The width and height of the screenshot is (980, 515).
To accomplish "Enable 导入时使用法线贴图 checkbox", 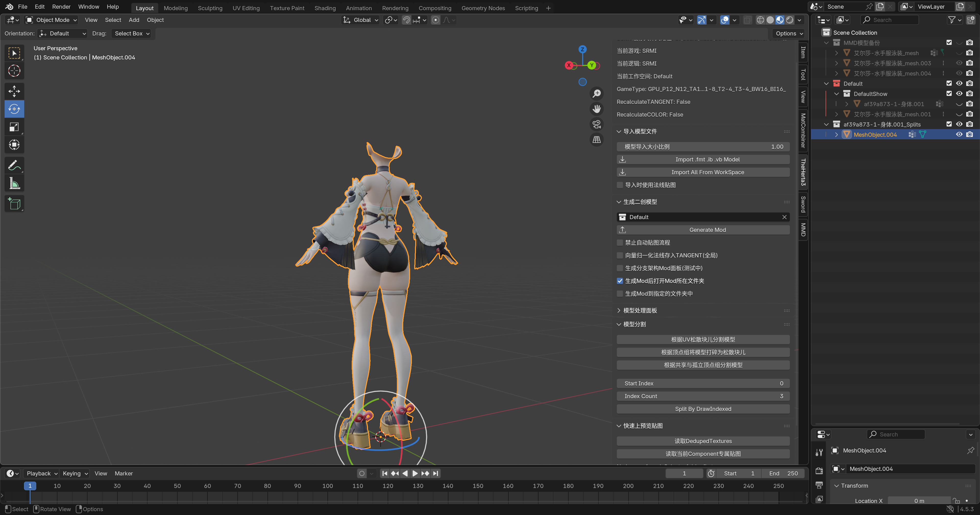I will pyautogui.click(x=620, y=185).
